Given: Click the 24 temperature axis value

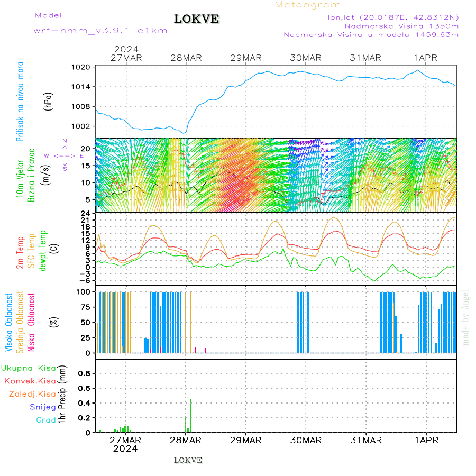Looking at the screenshot, I should tap(85, 214).
